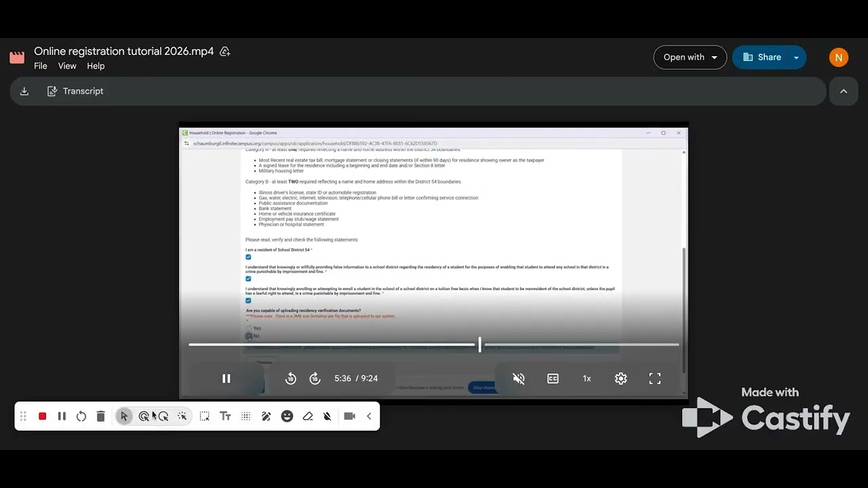Click the video progress bar handle
The height and width of the screenshot is (488, 868).
[x=479, y=344]
